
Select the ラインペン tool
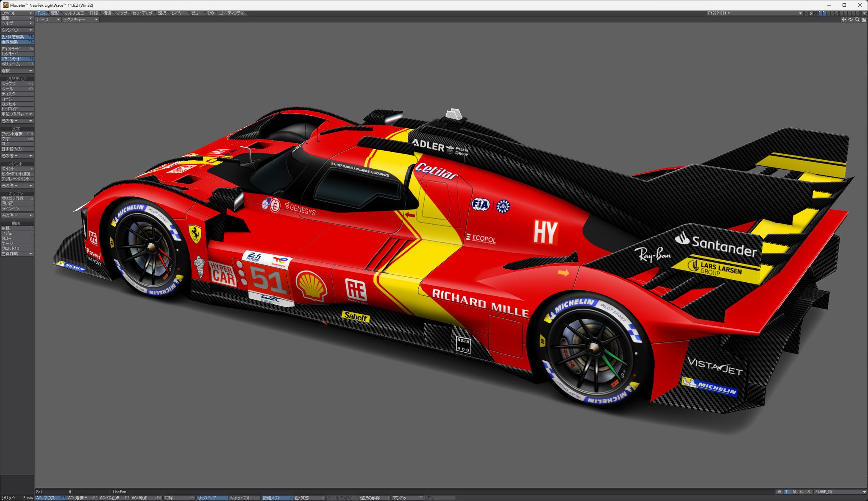[x=17, y=209]
